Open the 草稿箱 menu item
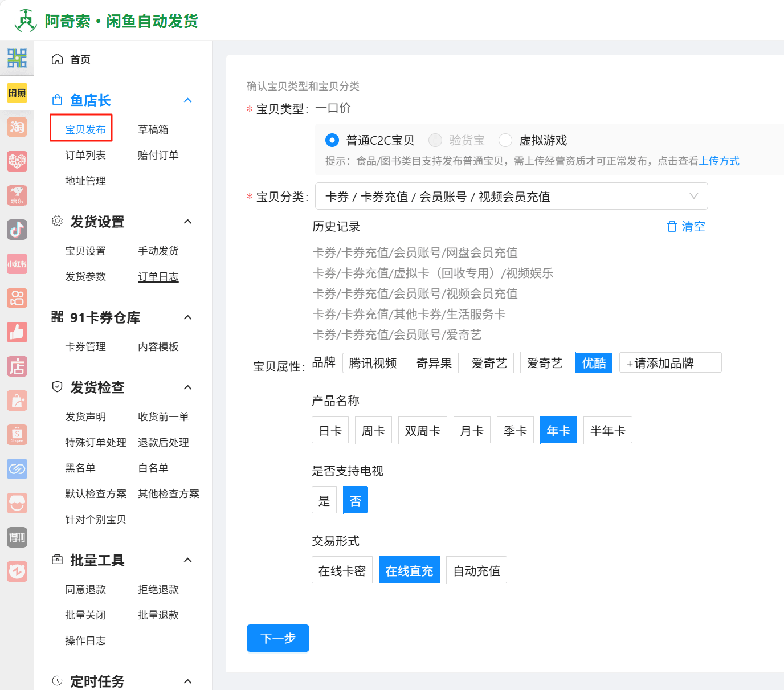 pyautogui.click(x=153, y=129)
